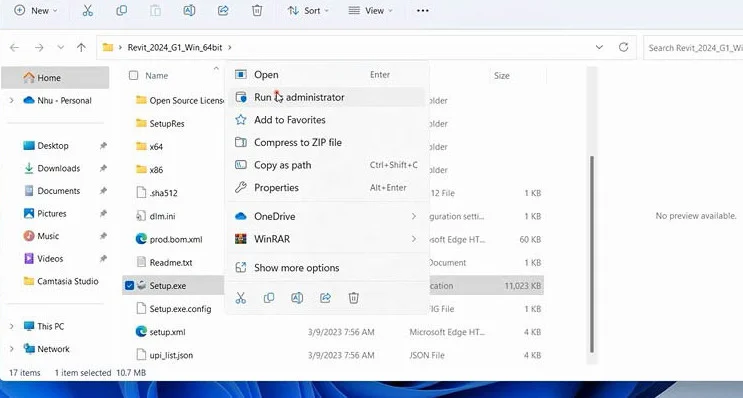Click the Delete trash icon in the top toolbar
Viewport: 743px width, 398px height.
click(x=257, y=10)
